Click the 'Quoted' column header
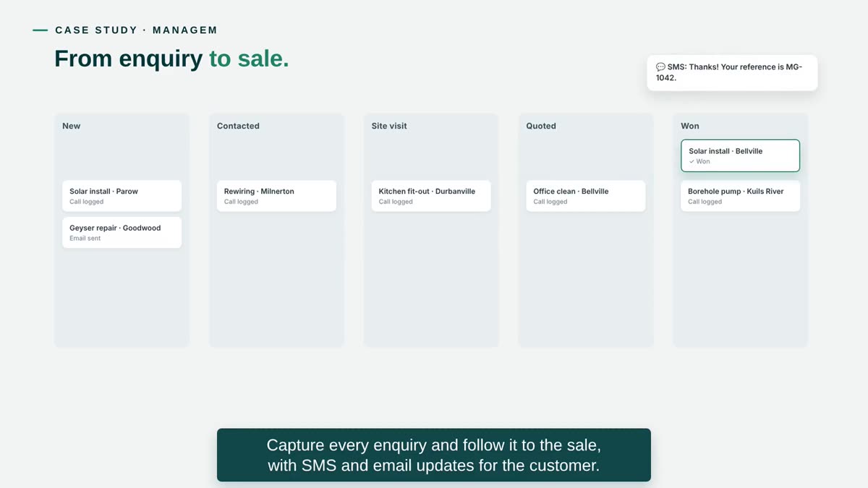This screenshot has width=868, height=488. 541,126
